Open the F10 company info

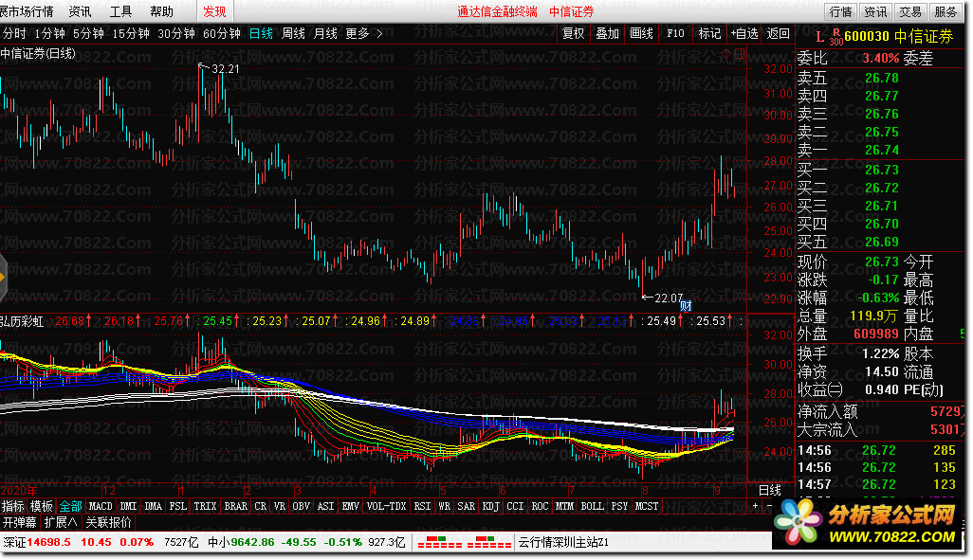675,33
